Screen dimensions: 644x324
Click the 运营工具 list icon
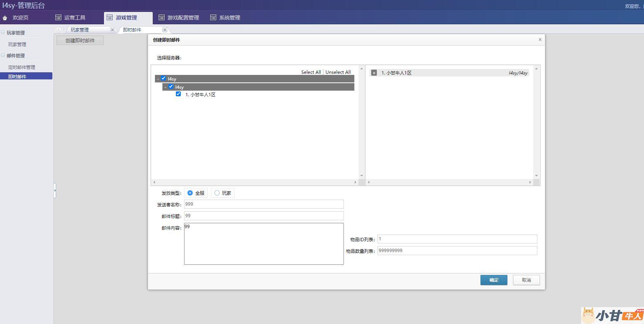(58, 18)
